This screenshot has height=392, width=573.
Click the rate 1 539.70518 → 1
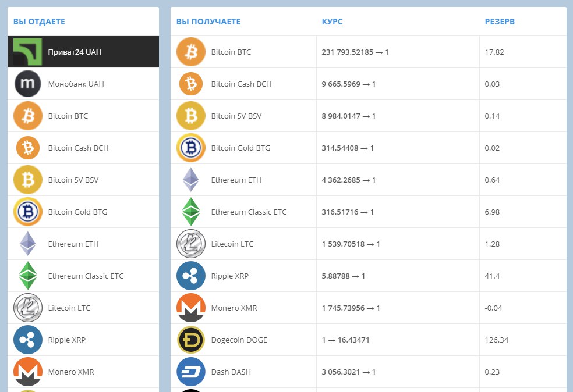point(351,244)
